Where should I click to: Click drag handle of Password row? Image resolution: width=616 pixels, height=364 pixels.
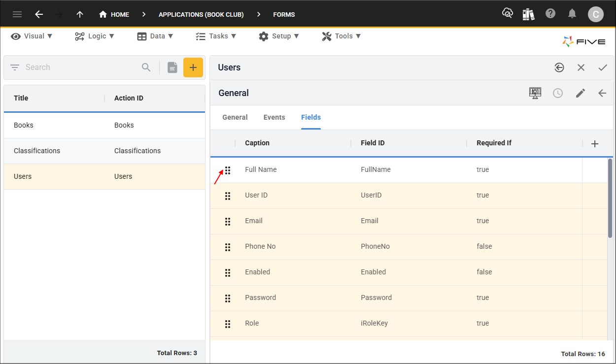point(228,298)
